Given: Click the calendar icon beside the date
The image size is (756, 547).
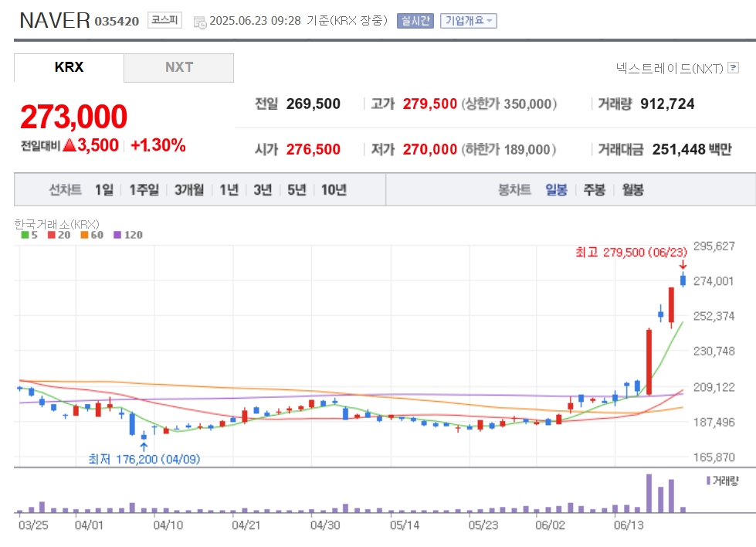Looking at the screenshot, I should pyautogui.click(x=199, y=22).
